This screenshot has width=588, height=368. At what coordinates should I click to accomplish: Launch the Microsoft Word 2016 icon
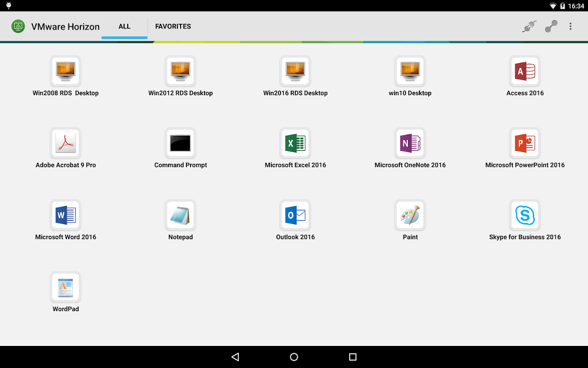coord(66,215)
